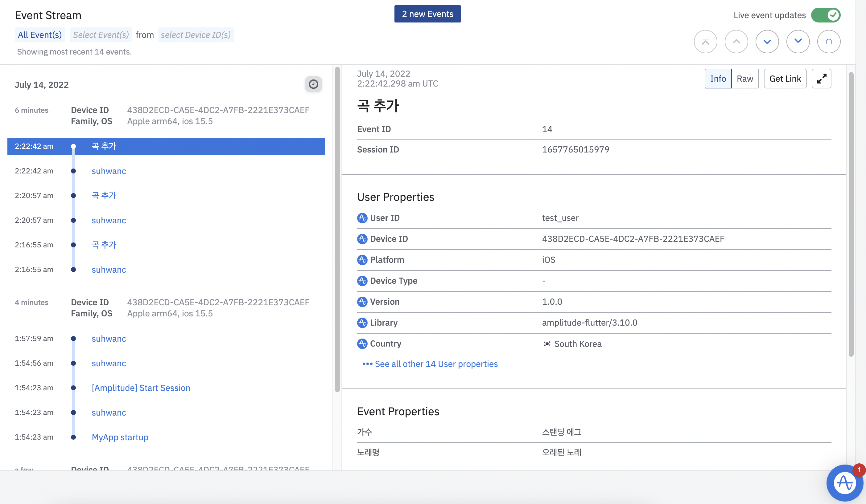Click the clock time-format icon
The height and width of the screenshot is (504, 866).
(313, 84)
